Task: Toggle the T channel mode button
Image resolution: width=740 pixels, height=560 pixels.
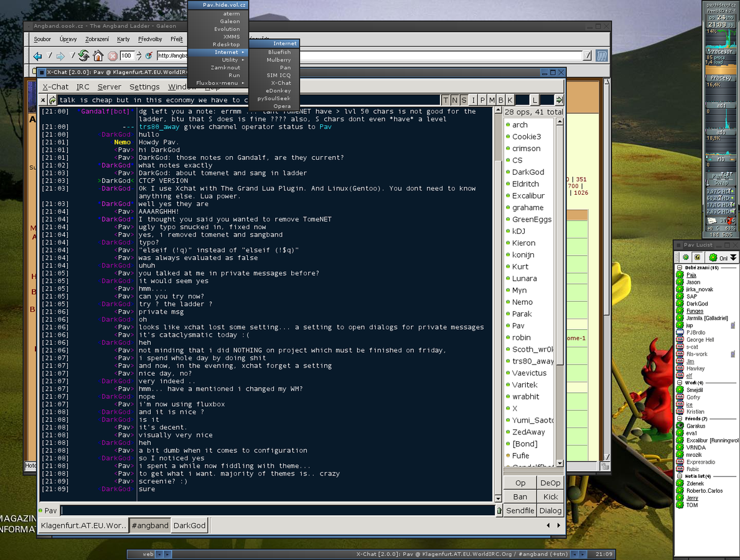Action: click(x=446, y=100)
